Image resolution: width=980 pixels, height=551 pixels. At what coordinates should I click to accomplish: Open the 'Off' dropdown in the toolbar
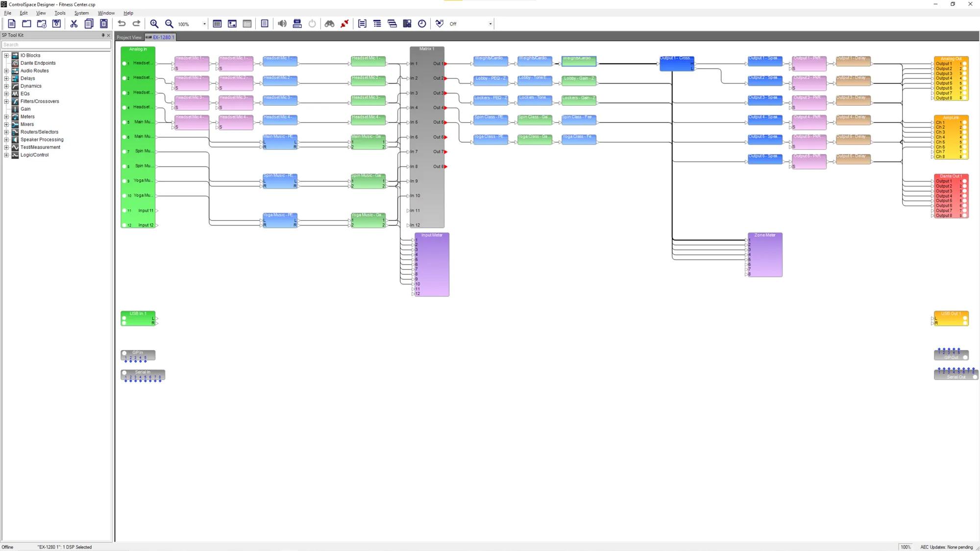point(490,24)
